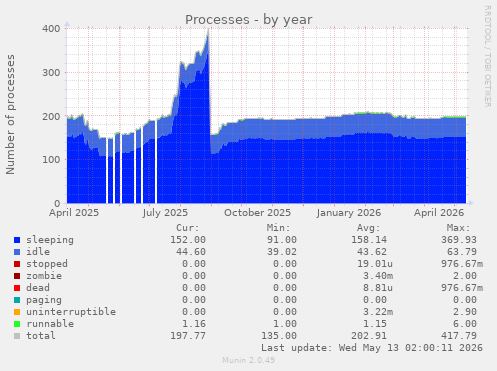Click the 'dead' legend label
This screenshot has height=371, width=497.
coord(38,288)
